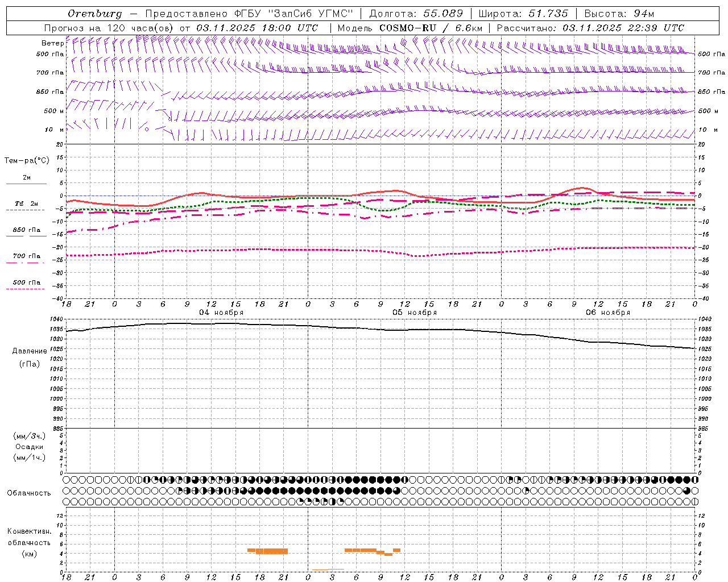728x582 pixels.
Task: Click the Ветер wind panel label
Action: [52, 43]
